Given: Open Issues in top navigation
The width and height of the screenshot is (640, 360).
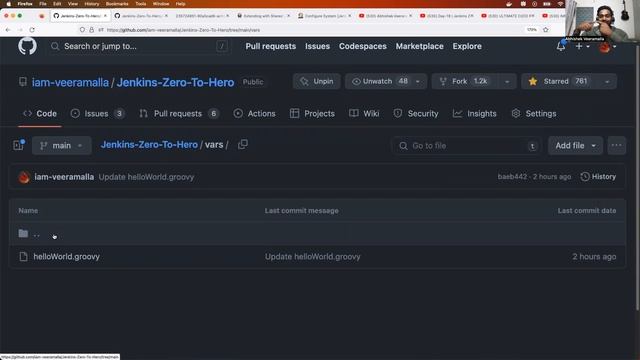Looking at the screenshot, I should [317, 46].
